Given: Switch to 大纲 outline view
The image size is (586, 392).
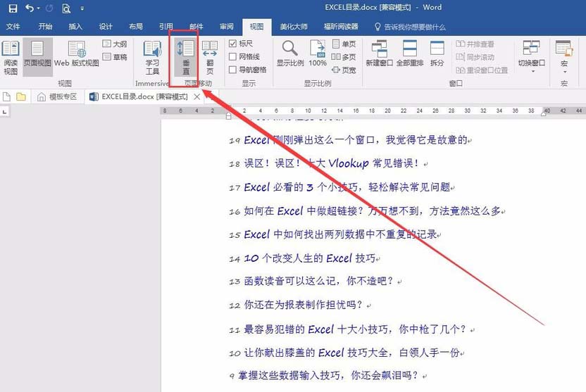Looking at the screenshot, I should pos(115,44).
